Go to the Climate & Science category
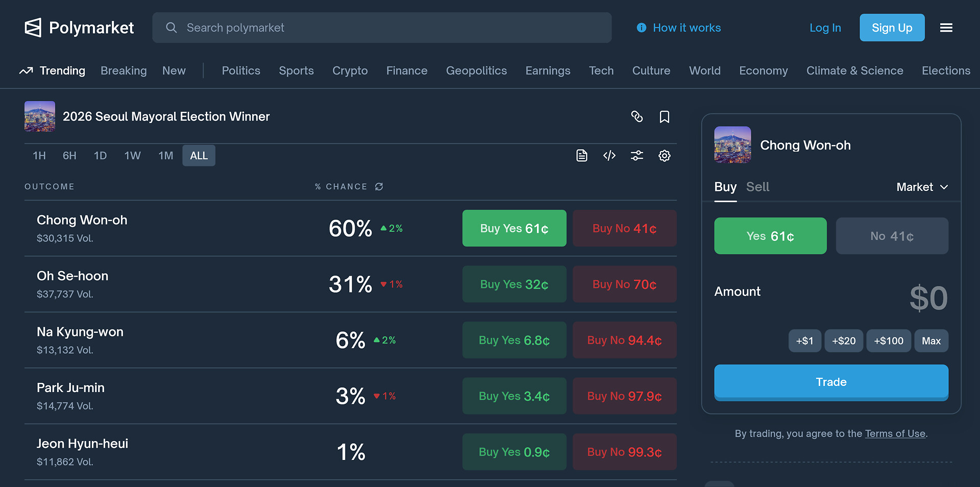Viewport: 980px width, 487px height. pos(855,70)
